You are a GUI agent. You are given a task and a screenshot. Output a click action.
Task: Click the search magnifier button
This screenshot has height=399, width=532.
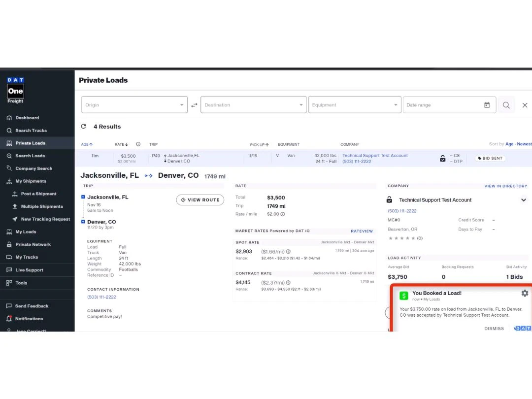506,105
